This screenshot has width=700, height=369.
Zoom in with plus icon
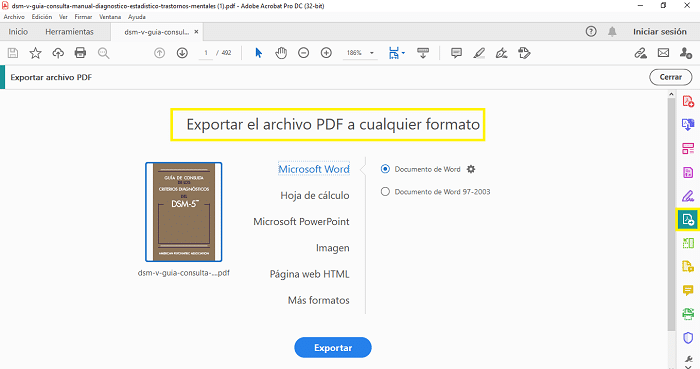[326, 53]
